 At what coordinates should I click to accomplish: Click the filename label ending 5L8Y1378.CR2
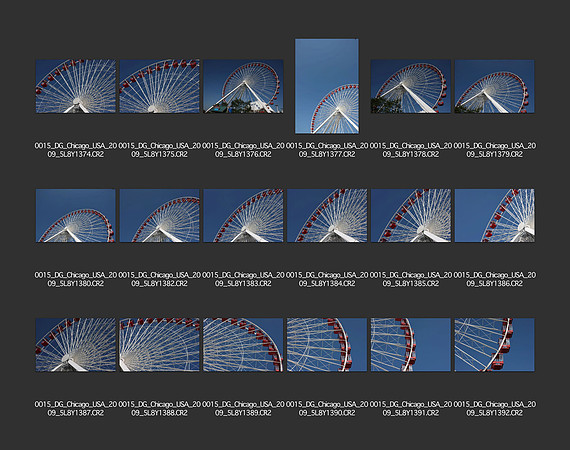coord(411,150)
